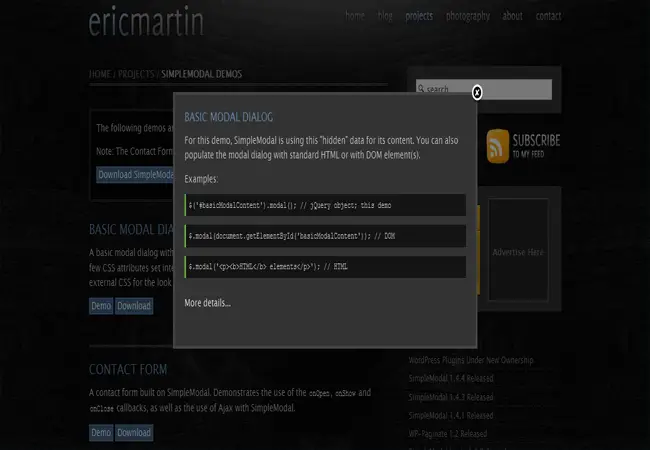Open the contact nav item
The height and width of the screenshot is (450, 650).
548,16
